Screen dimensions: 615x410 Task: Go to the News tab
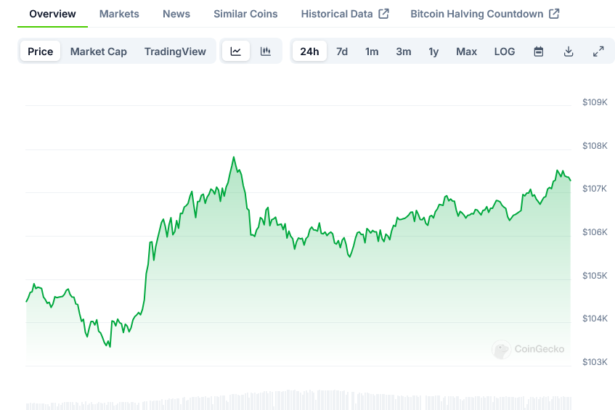coord(176,14)
